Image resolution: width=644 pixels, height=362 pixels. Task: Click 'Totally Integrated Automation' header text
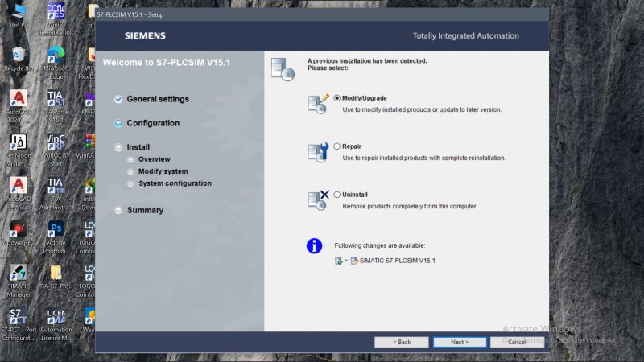466,35
